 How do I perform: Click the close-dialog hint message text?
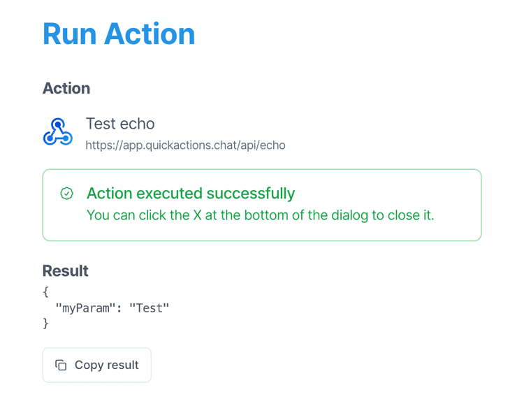(x=260, y=215)
